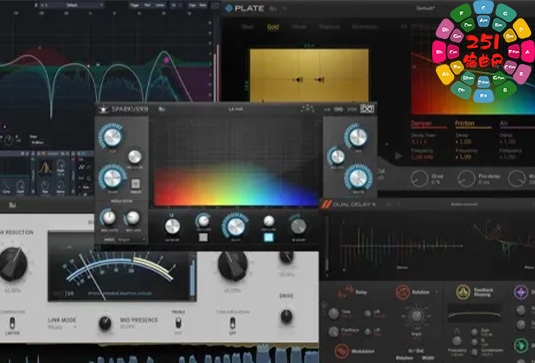Click the Sparkverb Width knob
The width and height of the screenshot is (535, 363).
tap(358, 178)
